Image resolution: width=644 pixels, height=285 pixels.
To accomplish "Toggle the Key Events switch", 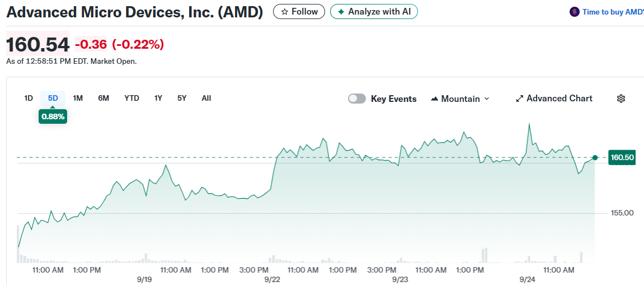I will [x=357, y=99].
